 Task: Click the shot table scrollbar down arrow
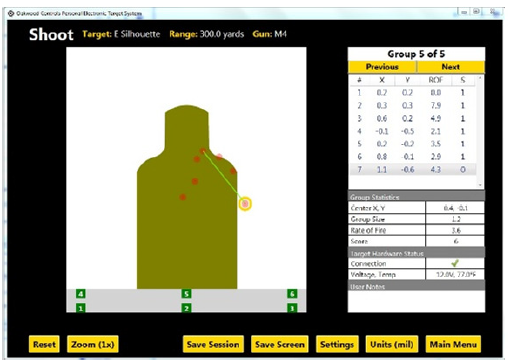tap(480, 185)
